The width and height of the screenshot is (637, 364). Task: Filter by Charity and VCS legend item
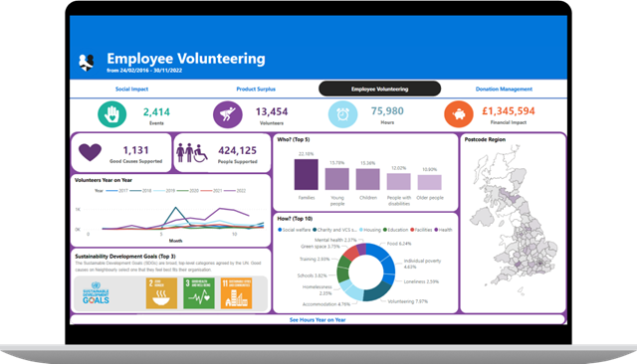point(335,230)
